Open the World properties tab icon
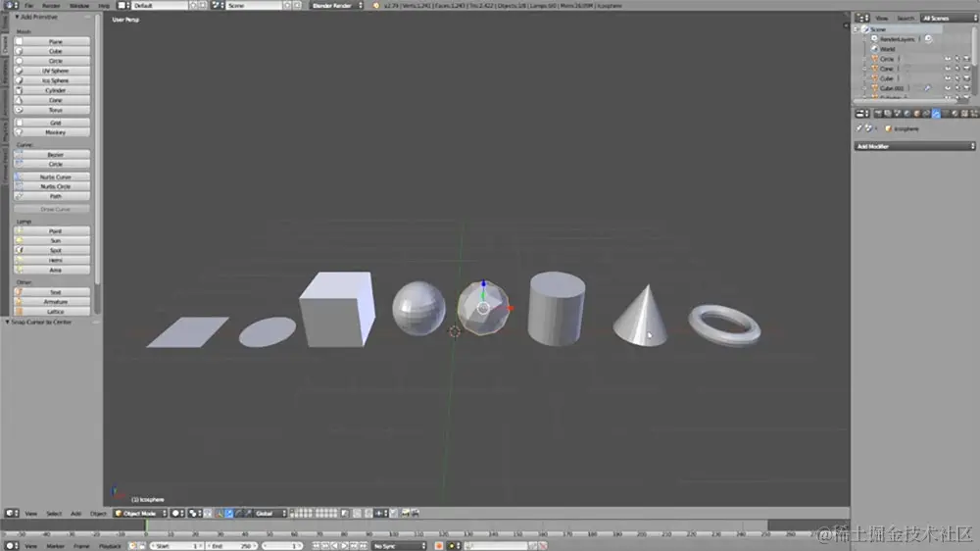980x551 pixels. pos(907,114)
